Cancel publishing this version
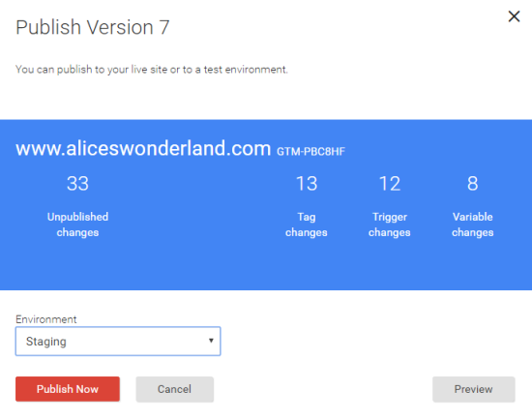Viewport: 532px width, 420px height. point(175,389)
